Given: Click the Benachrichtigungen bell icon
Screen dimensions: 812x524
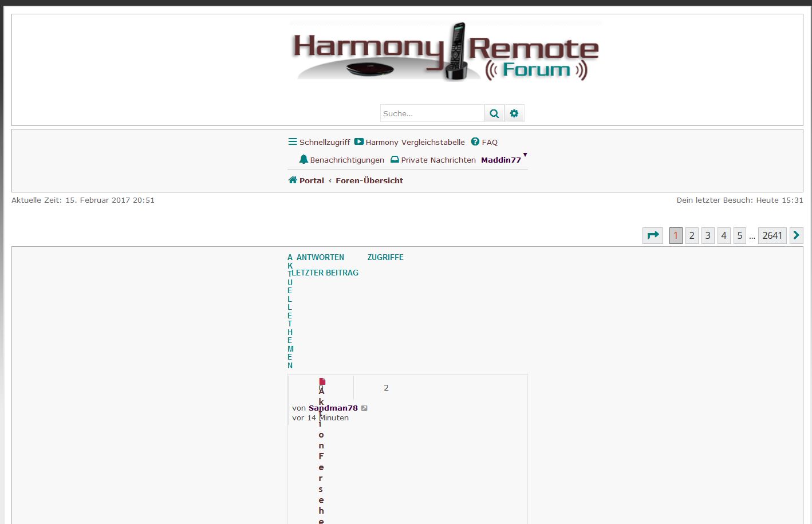Looking at the screenshot, I should pos(303,159).
